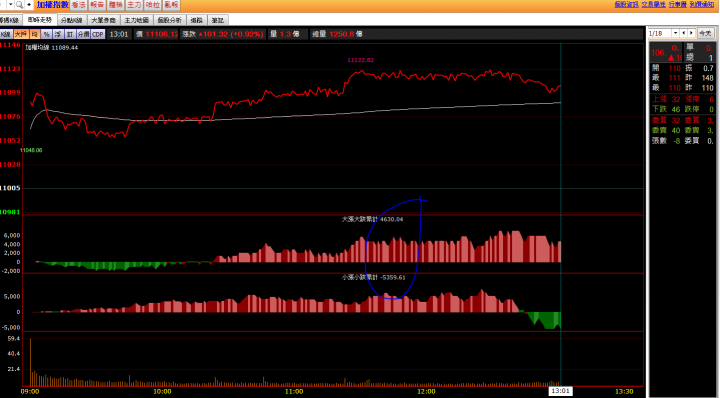Image resolution: width=720 pixels, height=398 pixels.
Task: Click the 13:30 label on time axis
Action: pos(624,392)
